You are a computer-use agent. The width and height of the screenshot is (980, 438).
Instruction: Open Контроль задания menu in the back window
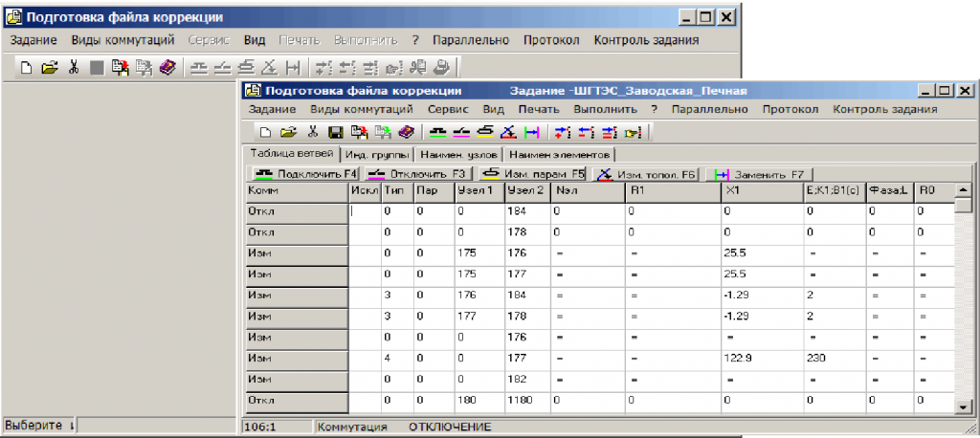(646, 41)
